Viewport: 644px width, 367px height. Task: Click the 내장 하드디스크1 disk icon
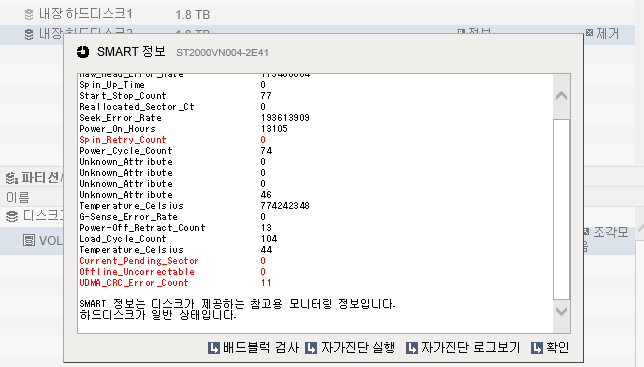pos(29,14)
